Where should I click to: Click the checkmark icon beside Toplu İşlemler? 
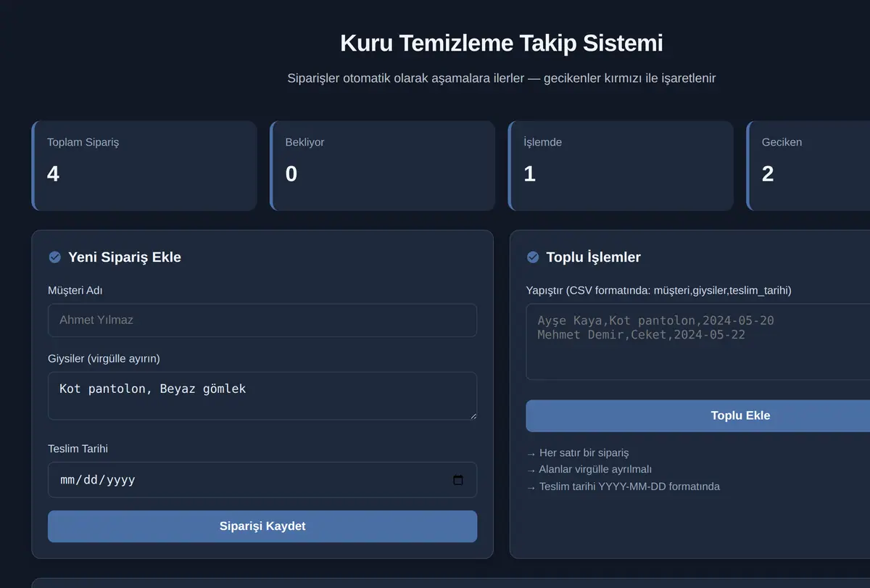pyautogui.click(x=533, y=257)
